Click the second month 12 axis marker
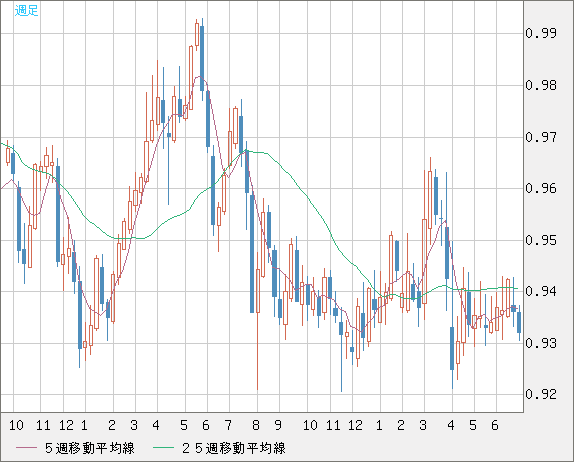The height and width of the screenshot is (462, 574). click(x=355, y=425)
